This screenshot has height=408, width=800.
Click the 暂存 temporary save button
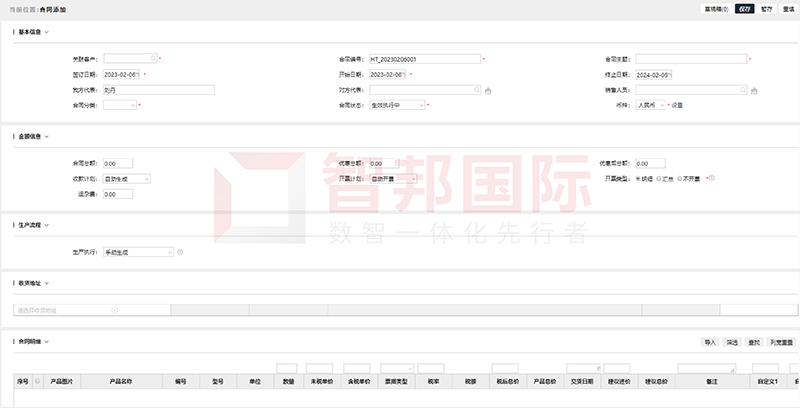pyautogui.click(x=766, y=9)
